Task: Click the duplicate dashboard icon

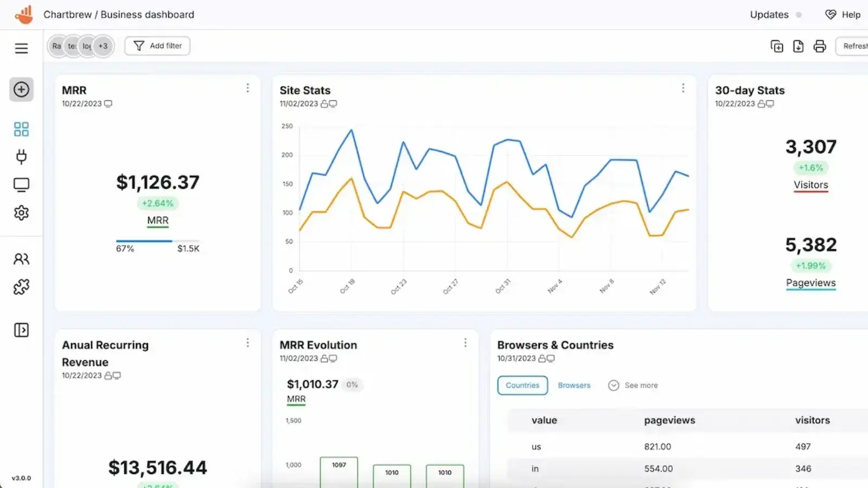Action: 776,46
